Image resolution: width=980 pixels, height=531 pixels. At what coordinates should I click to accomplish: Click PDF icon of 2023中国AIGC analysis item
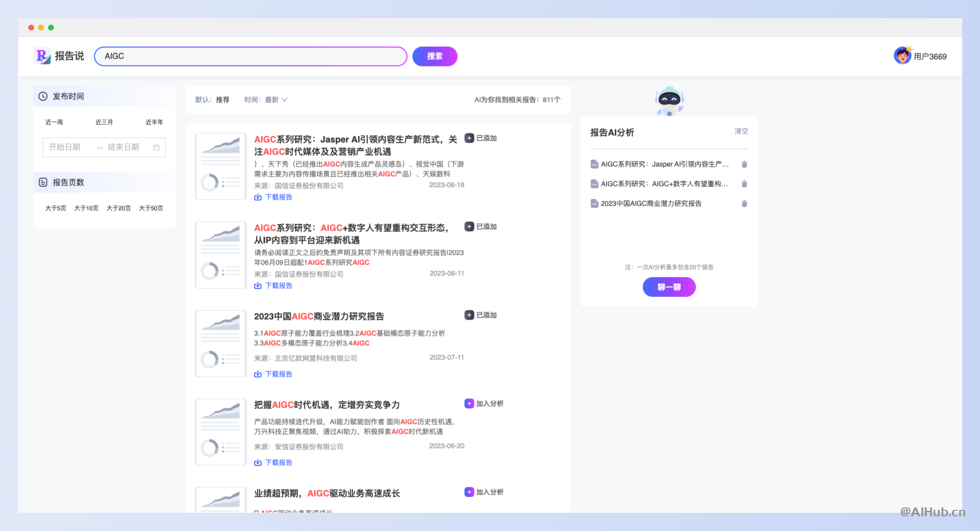594,204
